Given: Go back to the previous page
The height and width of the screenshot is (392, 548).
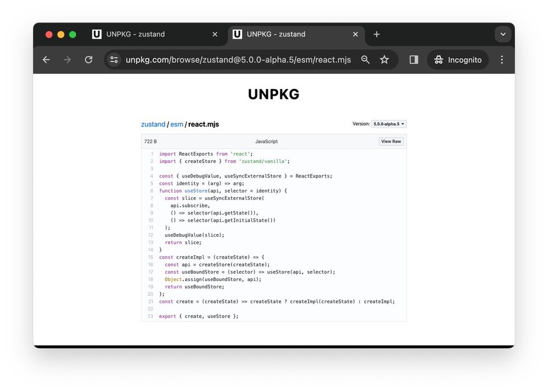Looking at the screenshot, I should pos(46,60).
